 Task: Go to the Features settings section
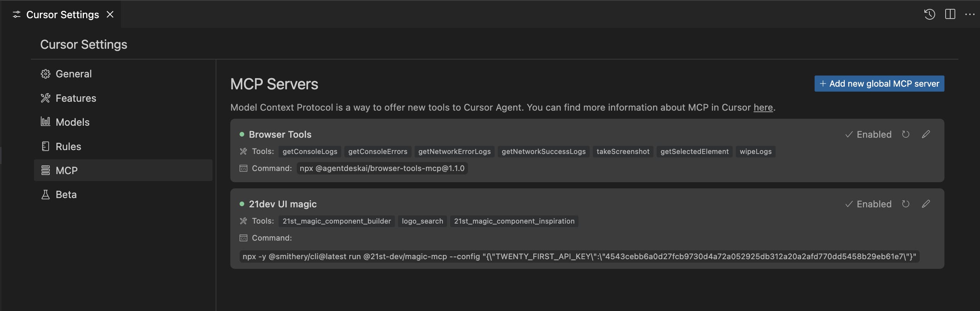(x=76, y=98)
